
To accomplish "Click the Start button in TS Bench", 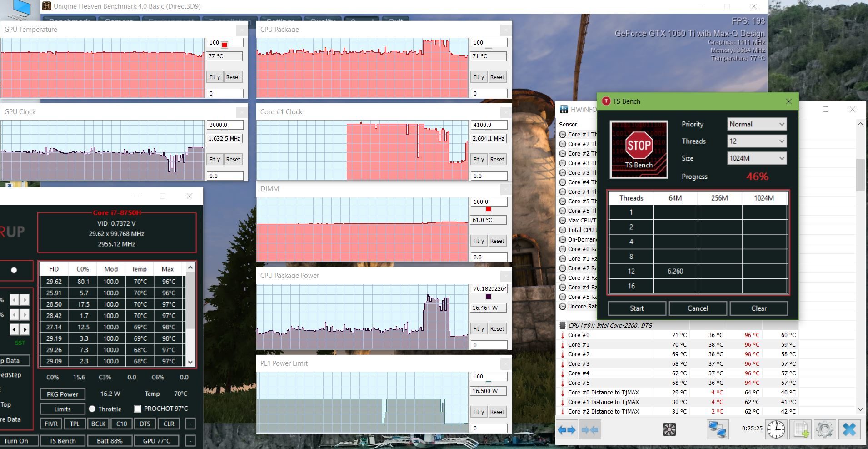I will pos(637,308).
